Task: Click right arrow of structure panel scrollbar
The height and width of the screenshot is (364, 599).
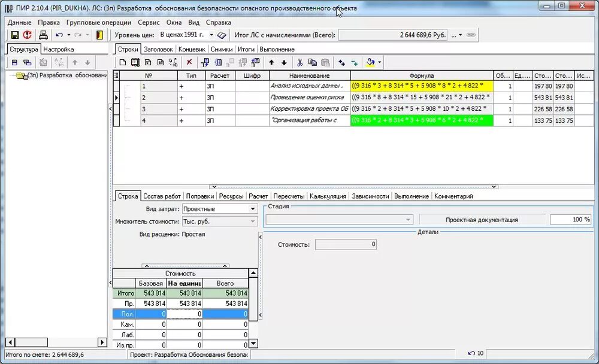Action: tap(102, 342)
